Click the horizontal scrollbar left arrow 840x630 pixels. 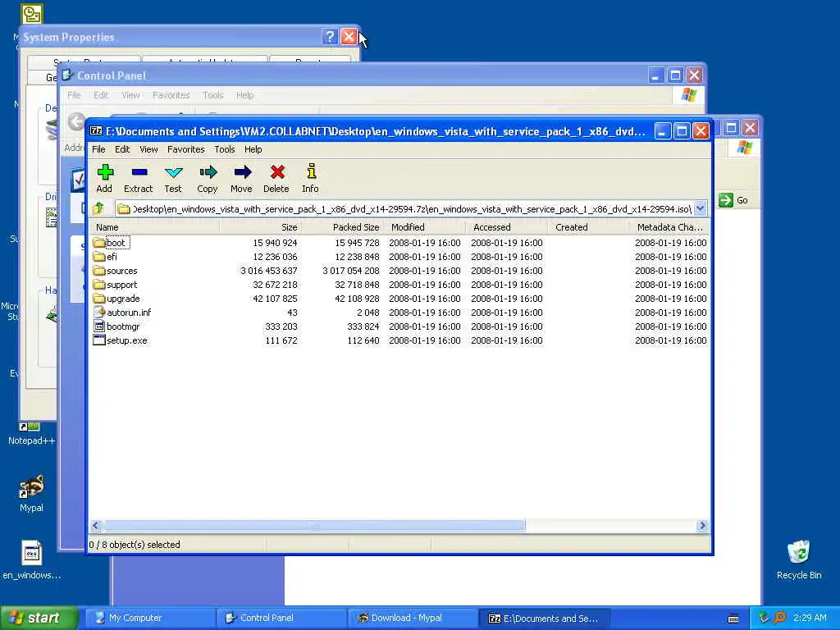[x=96, y=526]
